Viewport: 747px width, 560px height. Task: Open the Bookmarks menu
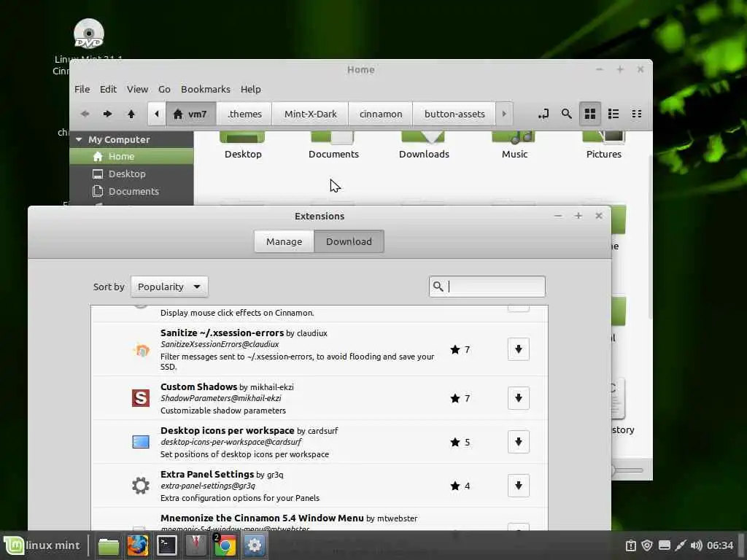pos(205,89)
